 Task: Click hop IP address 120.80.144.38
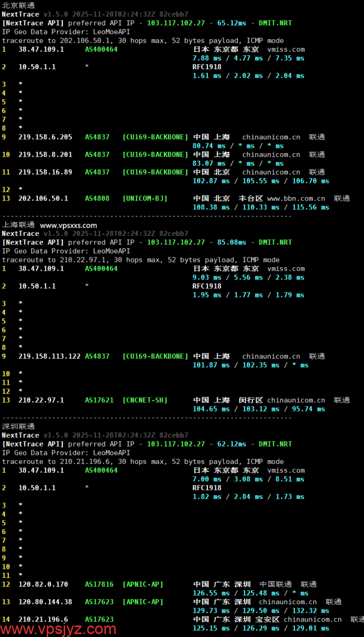(45, 602)
